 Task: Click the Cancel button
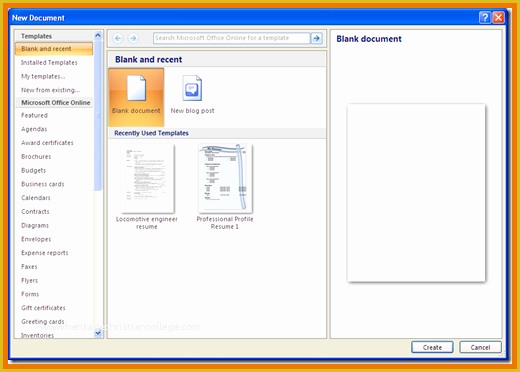pos(480,347)
